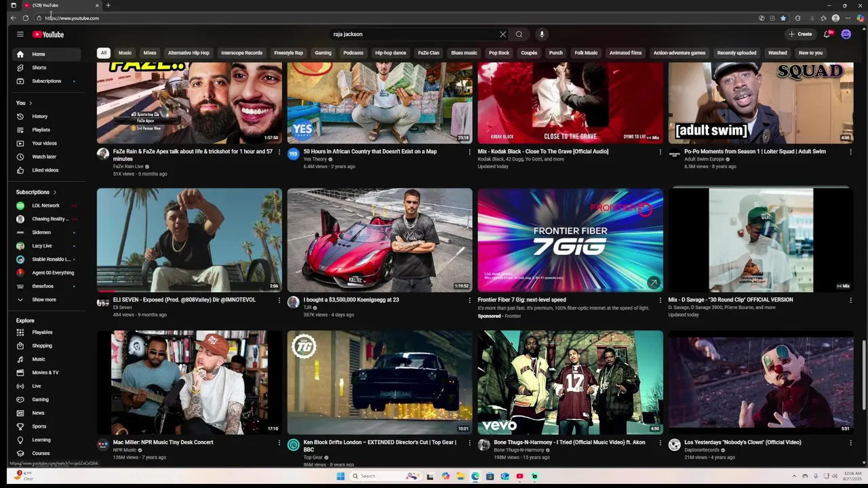Screen dimensions: 868x488
Task: Select the Music filter chip
Action: coord(125,53)
